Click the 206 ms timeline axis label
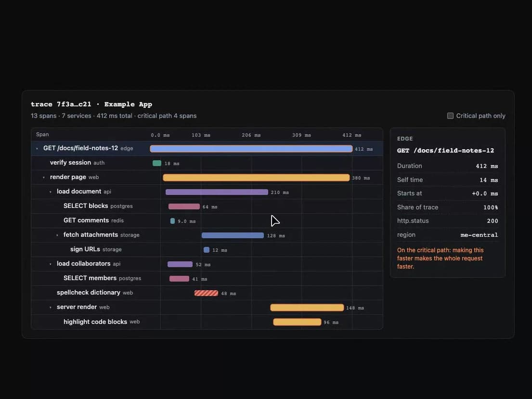Screen dimensions: 532x399 [251, 135]
